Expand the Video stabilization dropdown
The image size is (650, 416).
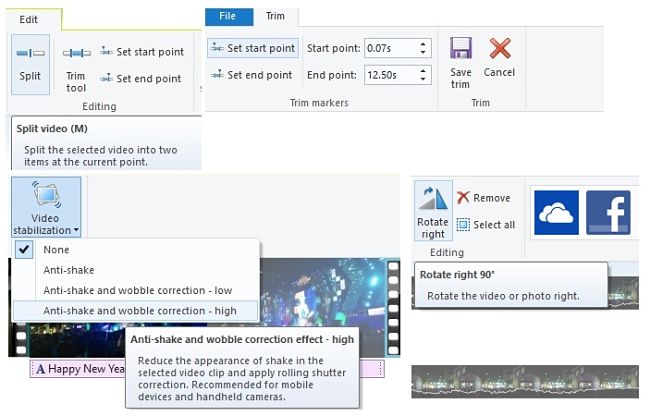[46, 207]
